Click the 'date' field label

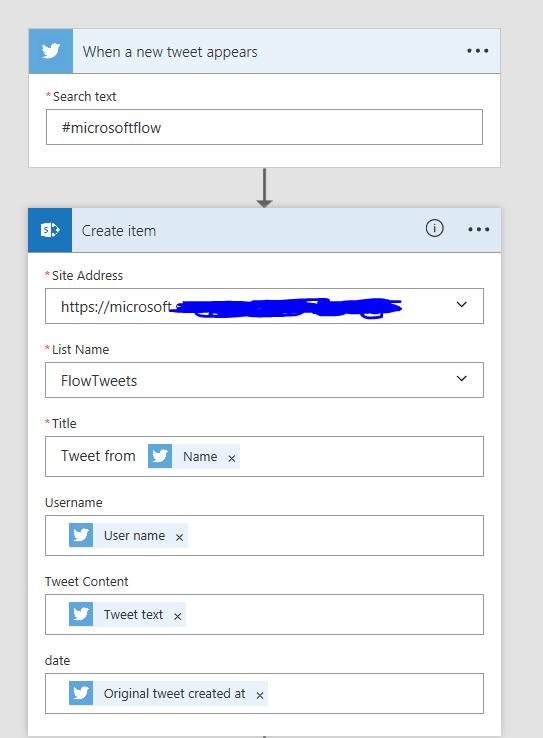(57, 661)
